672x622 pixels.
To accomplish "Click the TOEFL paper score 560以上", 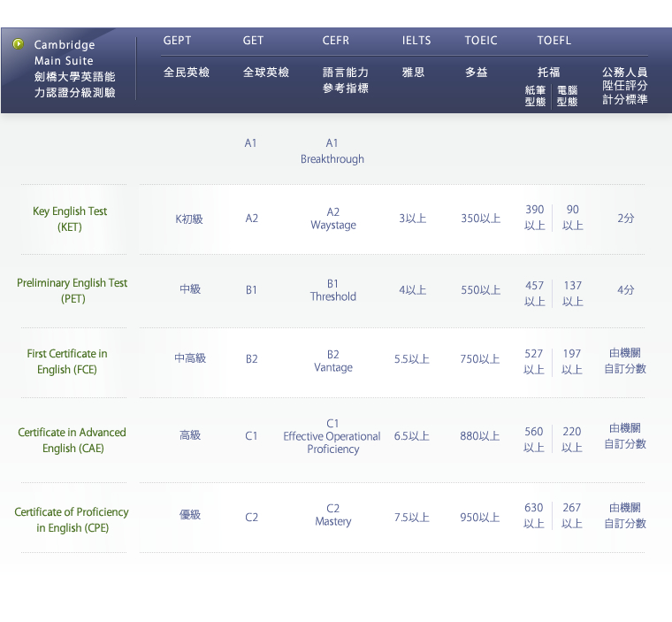I will pyautogui.click(x=534, y=439).
